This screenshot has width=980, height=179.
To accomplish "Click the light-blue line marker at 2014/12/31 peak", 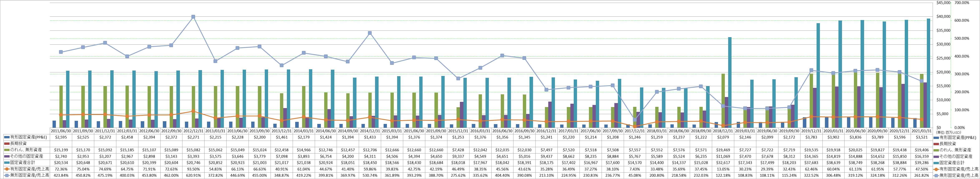I will pos(370,33).
